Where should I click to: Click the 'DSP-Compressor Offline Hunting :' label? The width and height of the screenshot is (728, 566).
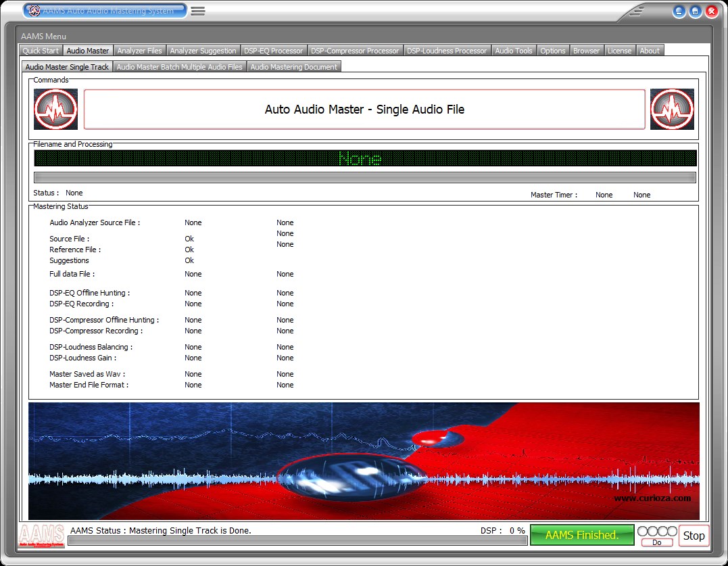(105, 320)
